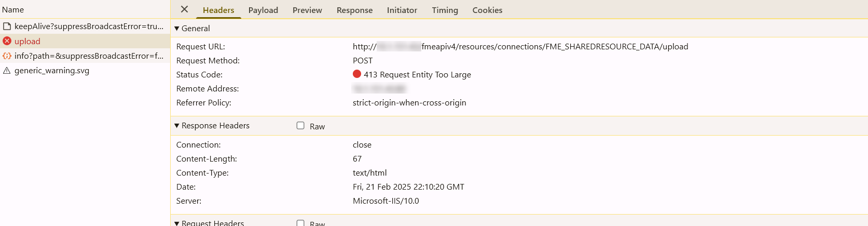Collapse the General section
This screenshot has width=868, height=226.
177,28
